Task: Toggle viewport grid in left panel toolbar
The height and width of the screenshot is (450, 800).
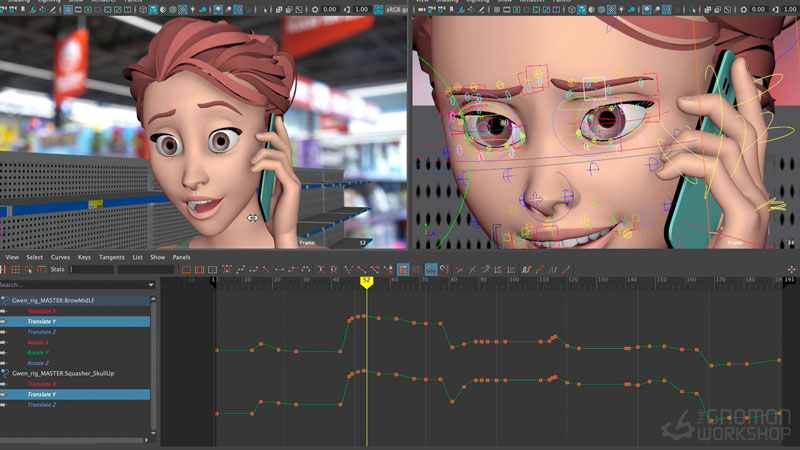Action: pyautogui.click(x=68, y=9)
